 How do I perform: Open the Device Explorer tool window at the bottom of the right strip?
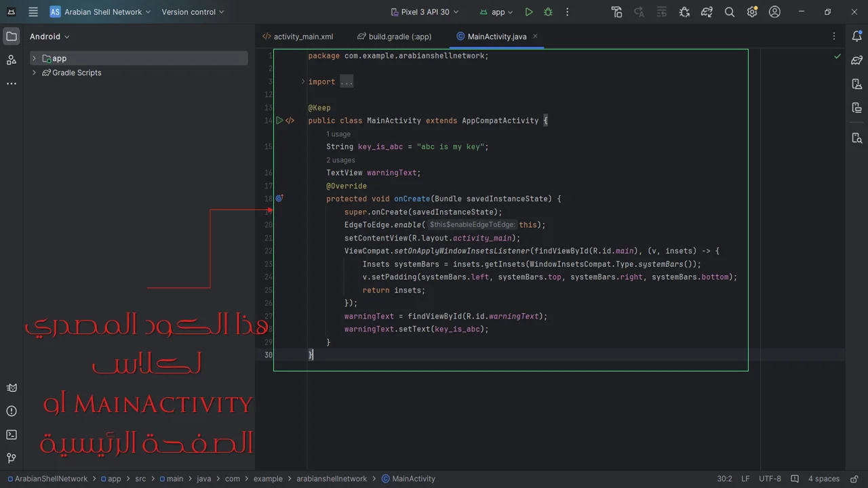(856, 138)
